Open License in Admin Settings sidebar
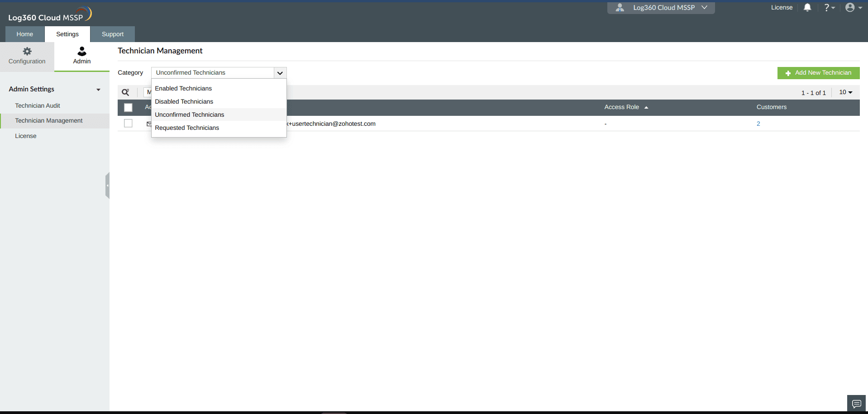868x414 pixels. point(26,136)
